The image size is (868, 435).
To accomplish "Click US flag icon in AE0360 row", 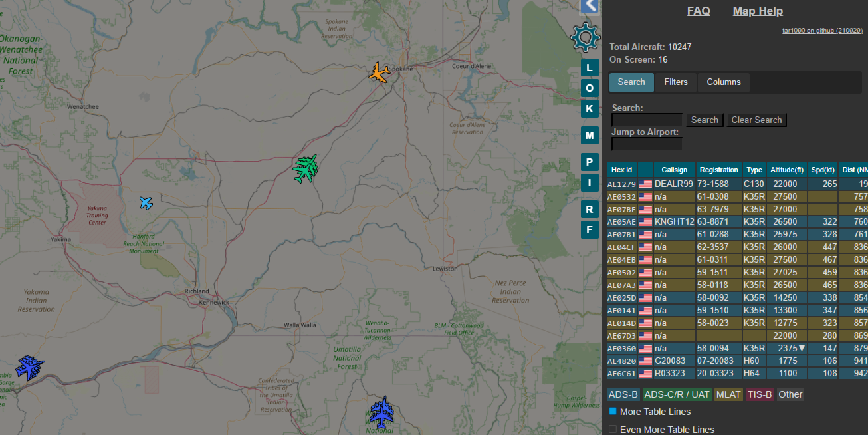I will pos(645,349).
